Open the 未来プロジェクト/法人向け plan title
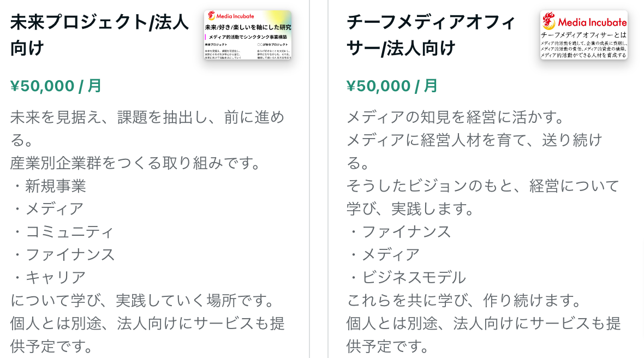The image size is (644, 358). point(99,35)
